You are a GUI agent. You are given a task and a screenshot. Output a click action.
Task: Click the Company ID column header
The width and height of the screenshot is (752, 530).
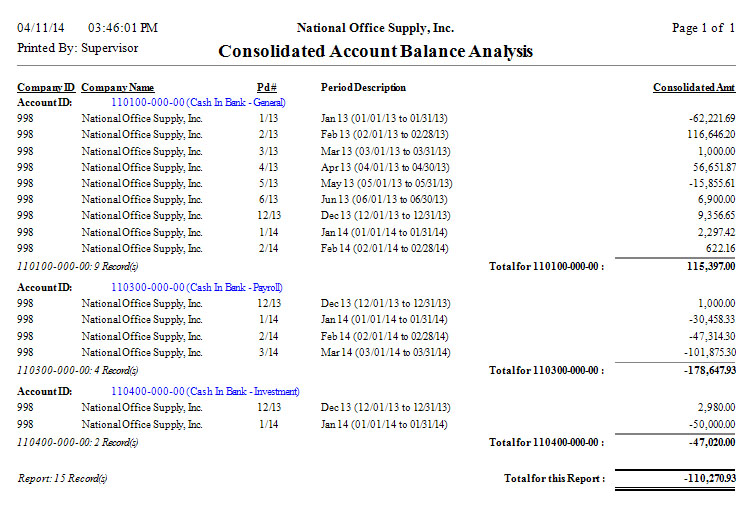point(46,88)
